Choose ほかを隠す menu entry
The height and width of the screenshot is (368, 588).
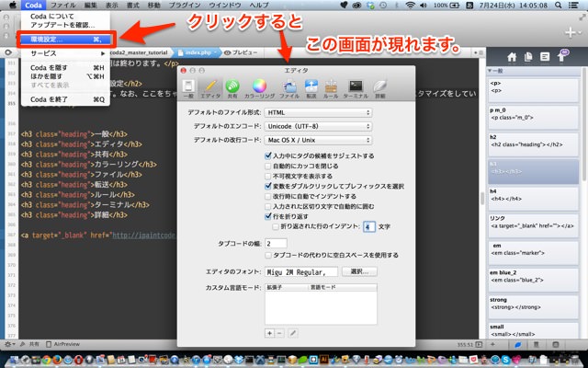coord(66,76)
